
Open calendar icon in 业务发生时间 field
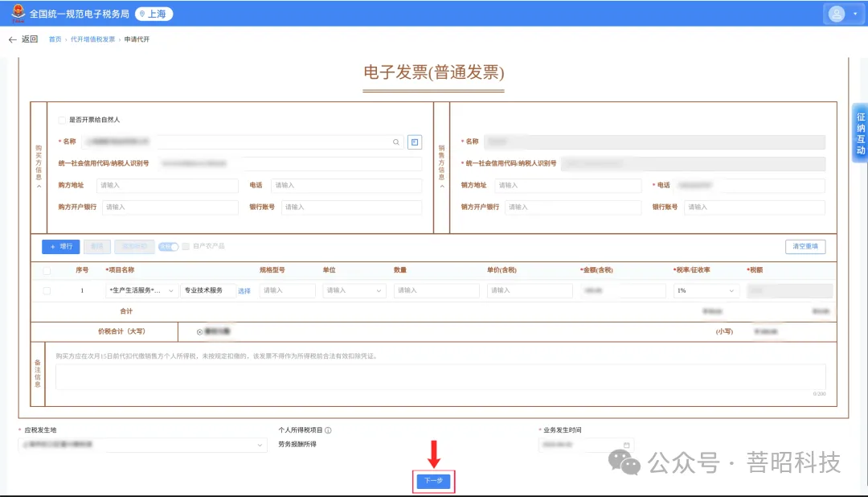coord(627,445)
